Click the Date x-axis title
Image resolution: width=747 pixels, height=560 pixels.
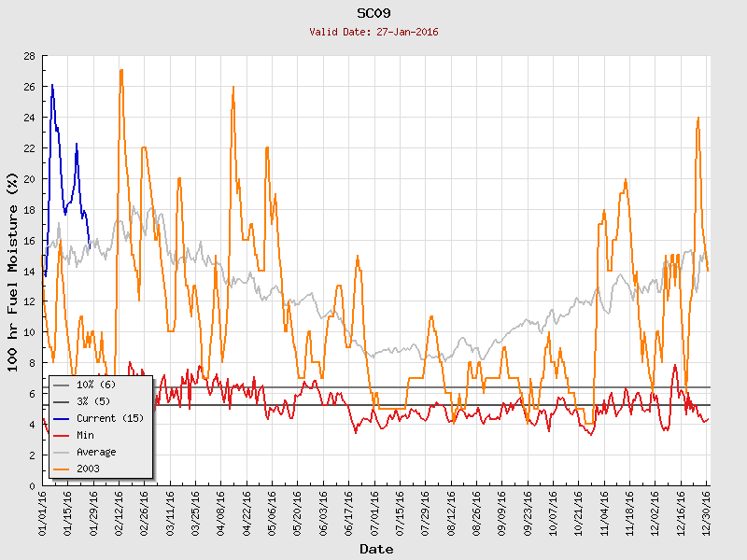(x=376, y=549)
